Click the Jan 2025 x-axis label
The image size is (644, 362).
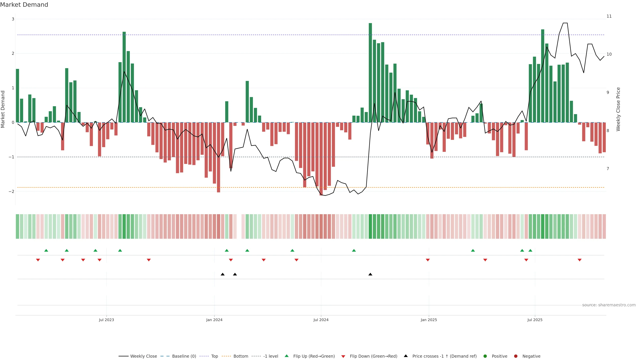(429, 320)
